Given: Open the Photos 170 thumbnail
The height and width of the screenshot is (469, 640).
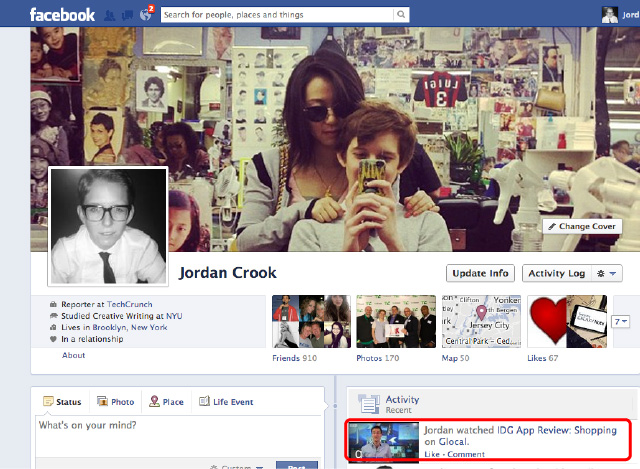Looking at the screenshot, I should coord(396,322).
